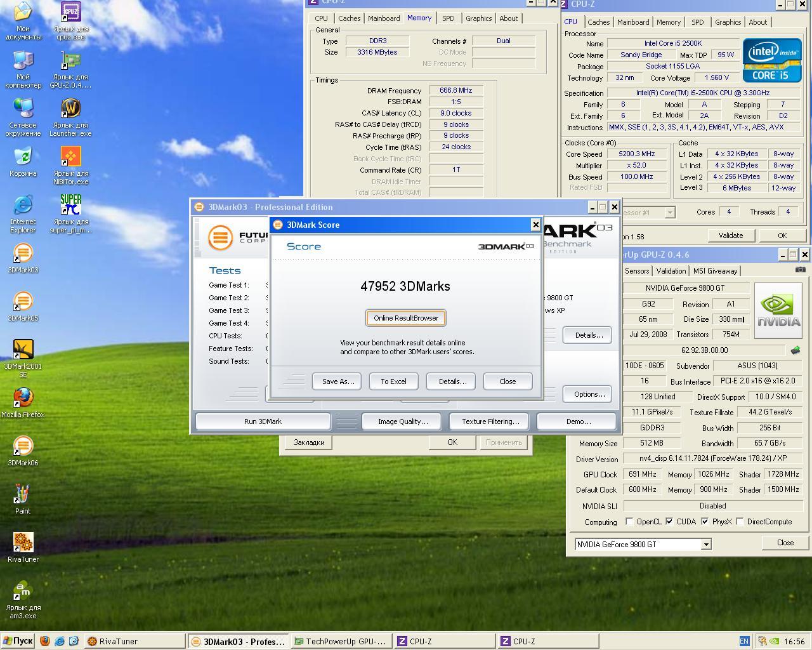Open the Sensors tab in GPU-Z
Viewport: 812px width, 650px height.
(637, 271)
